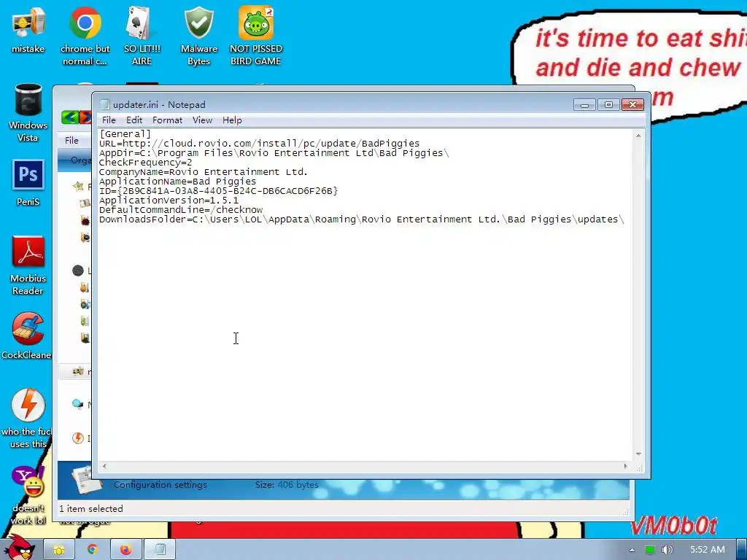Click the DownloadsFolder= line
The width and height of the screenshot is (747, 560).
362,219
